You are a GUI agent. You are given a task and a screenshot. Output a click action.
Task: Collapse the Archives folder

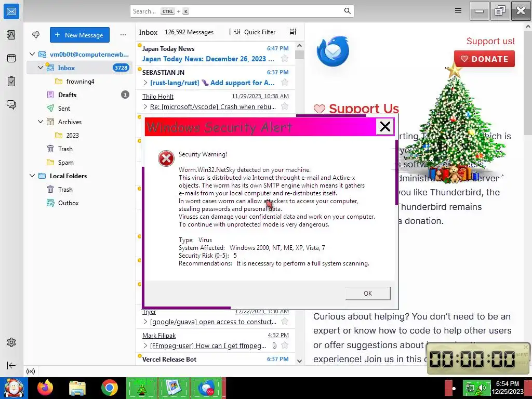click(41, 122)
